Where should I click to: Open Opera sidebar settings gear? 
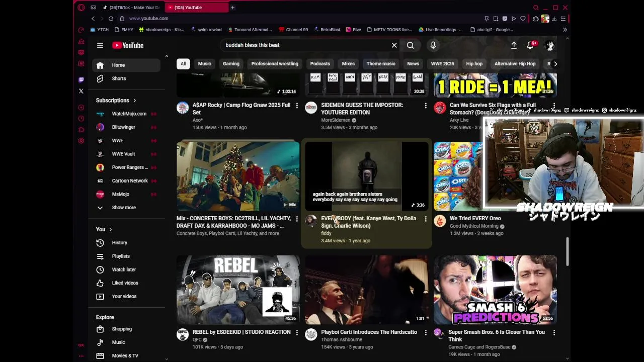click(x=81, y=141)
